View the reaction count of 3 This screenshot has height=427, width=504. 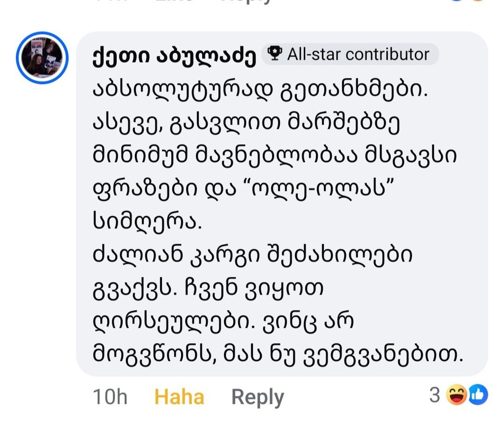[434, 395]
